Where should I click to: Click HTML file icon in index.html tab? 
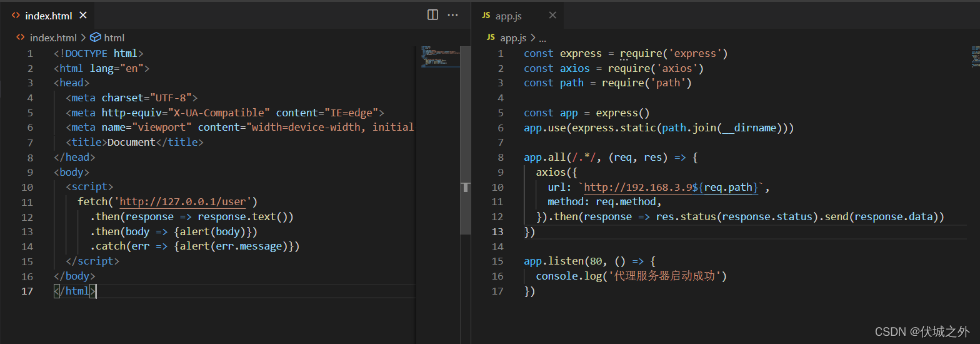(x=16, y=16)
